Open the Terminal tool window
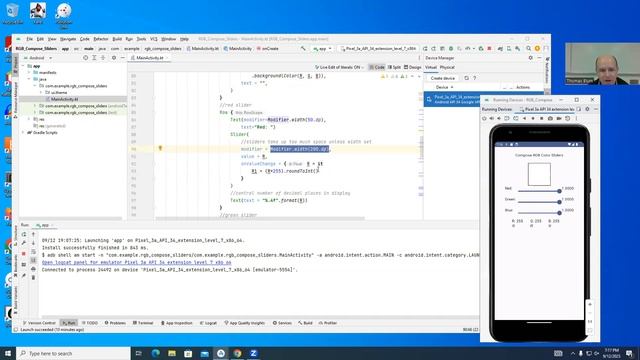The height and width of the screenshot is (360, 640). (x=143, y=323)
